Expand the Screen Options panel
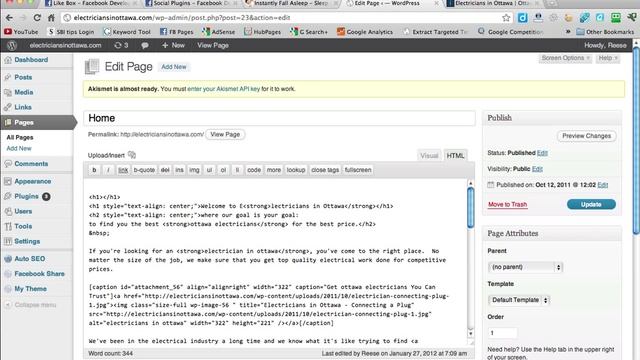Screen dimensions: 640x360 (x=565, y=58)
